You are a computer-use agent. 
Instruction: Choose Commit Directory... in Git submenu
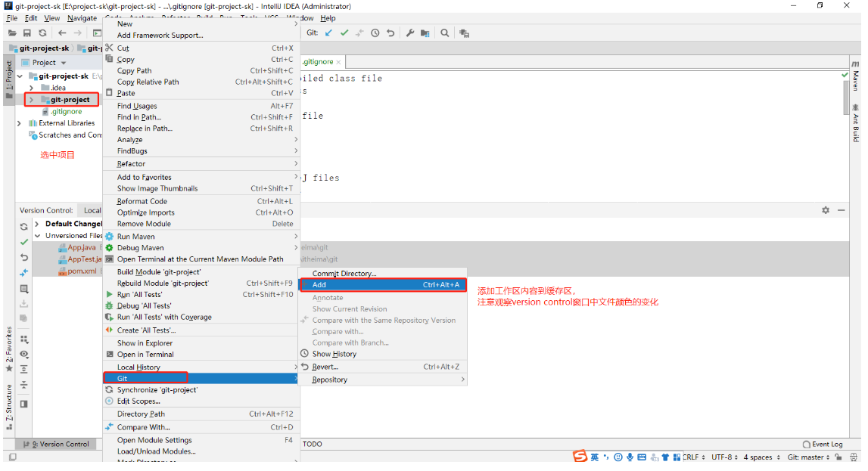click(x=383, y=274)
